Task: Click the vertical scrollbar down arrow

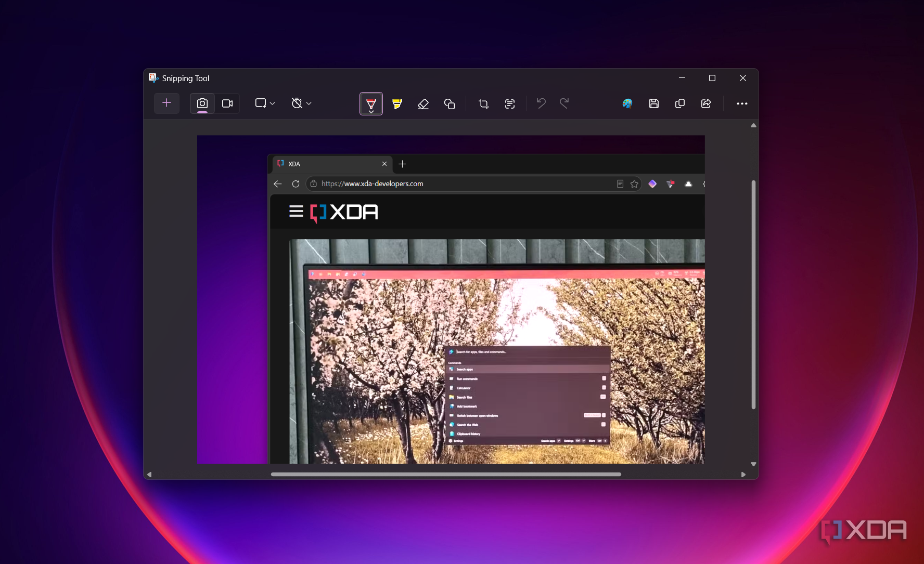Action: [753, 464]
